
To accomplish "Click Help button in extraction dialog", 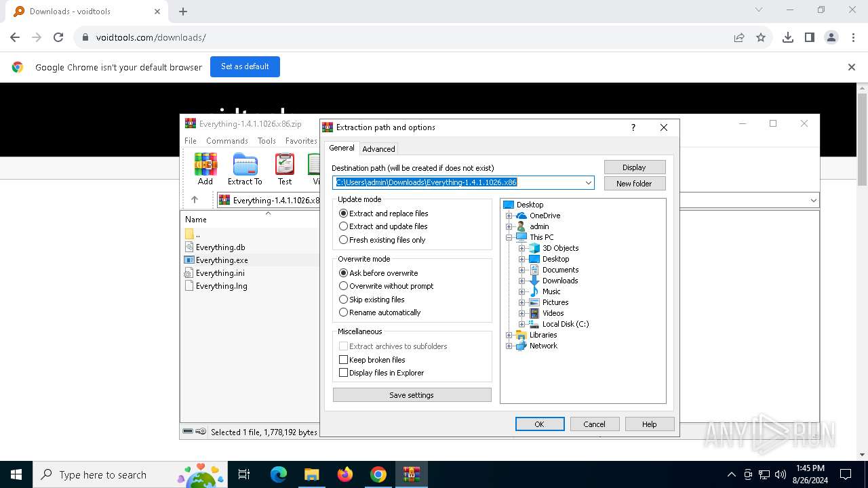I will pos(650,424).
